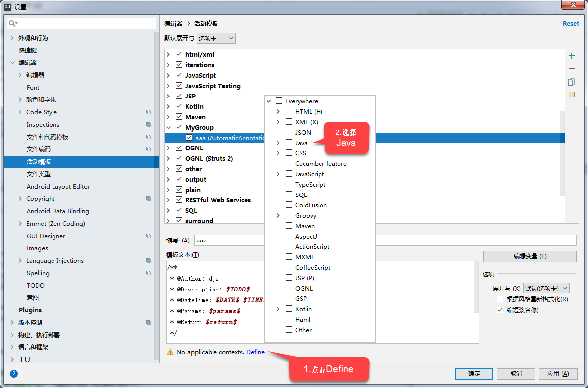588x388 pixels.
Task: Click the warning icon near No applicable contexts
Action: (x=170, y=352)
